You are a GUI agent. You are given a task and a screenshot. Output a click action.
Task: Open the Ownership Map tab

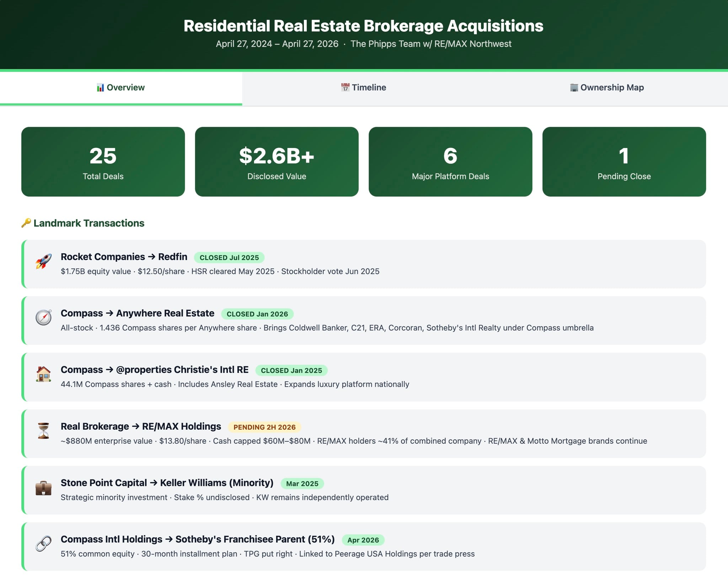[607, 88]
